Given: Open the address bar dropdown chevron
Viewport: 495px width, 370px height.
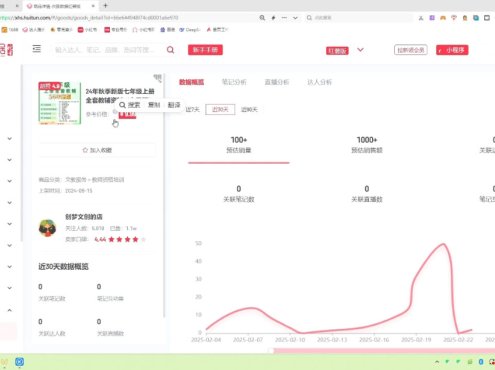Looking at the screenshot, I should point(295,18).
